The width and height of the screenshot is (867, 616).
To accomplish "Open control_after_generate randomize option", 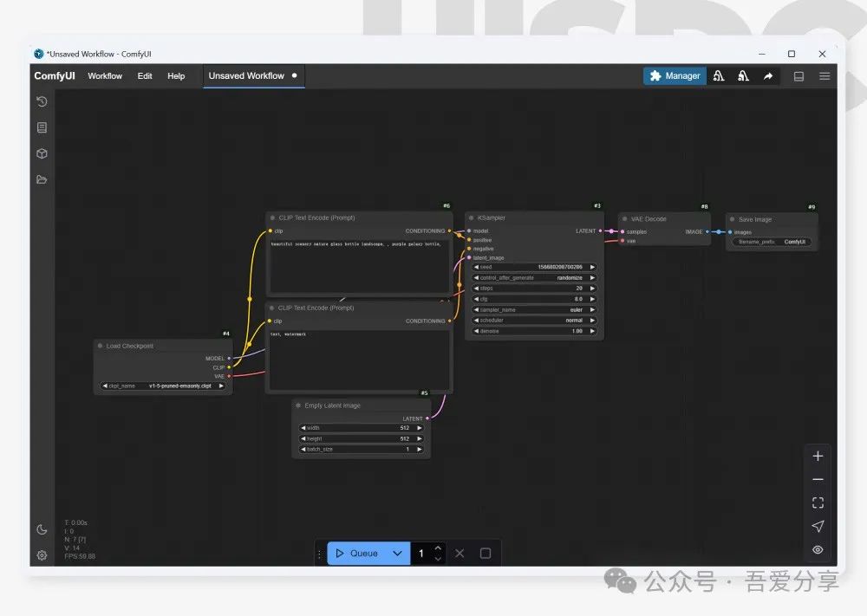I will (x=534, y=277).
